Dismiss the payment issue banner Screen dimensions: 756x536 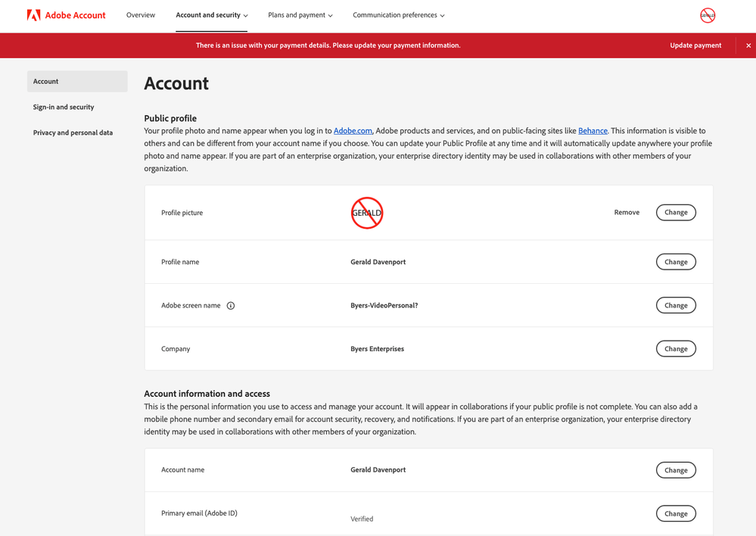tap(748, 45)
